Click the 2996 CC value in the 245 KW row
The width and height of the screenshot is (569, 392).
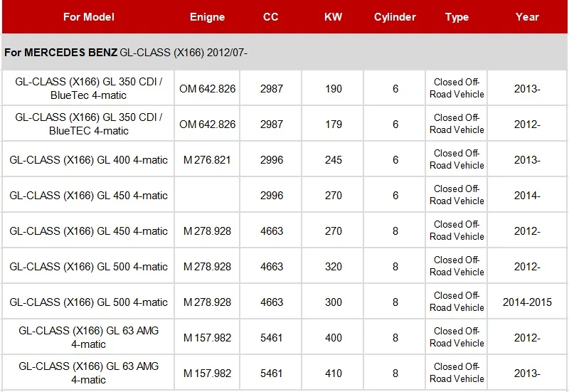point(272,159)
